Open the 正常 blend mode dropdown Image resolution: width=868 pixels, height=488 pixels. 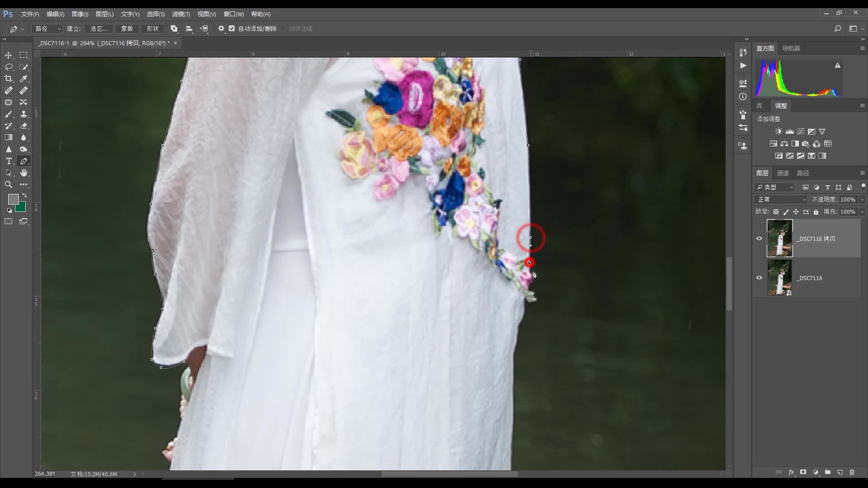click(781, 199)
